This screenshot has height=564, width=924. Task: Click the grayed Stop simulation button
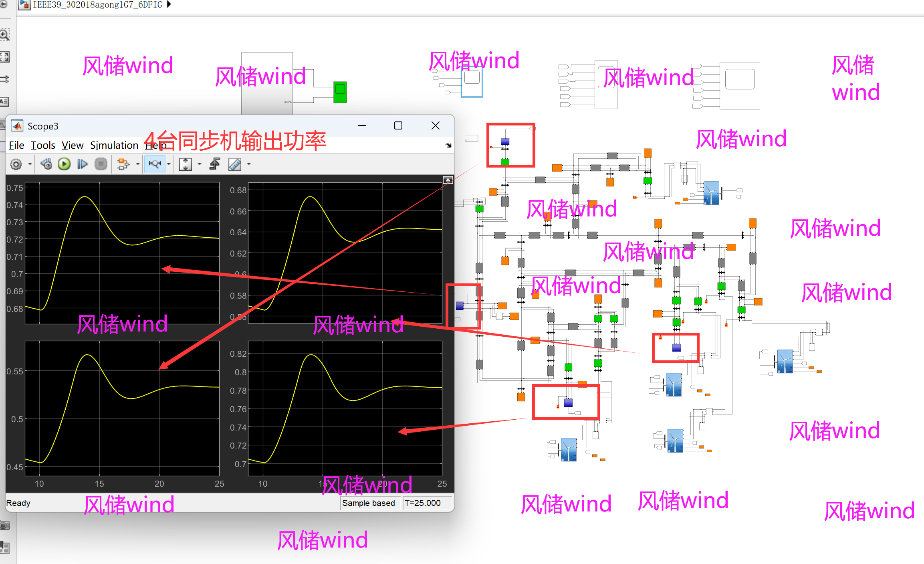101,164
